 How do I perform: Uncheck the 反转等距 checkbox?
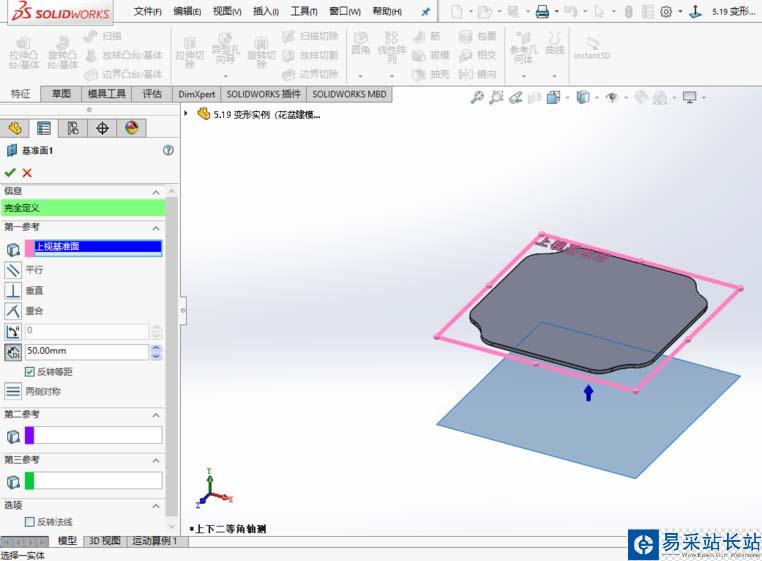[30, 372]
